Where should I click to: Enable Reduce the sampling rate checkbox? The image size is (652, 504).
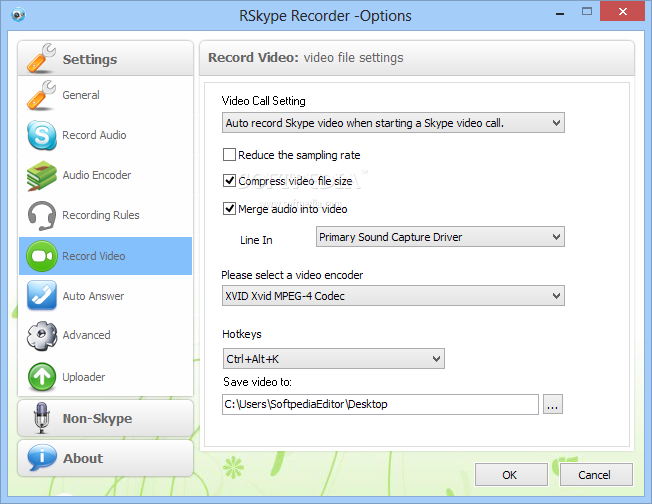pyautogui.click(x=229, y=155)
